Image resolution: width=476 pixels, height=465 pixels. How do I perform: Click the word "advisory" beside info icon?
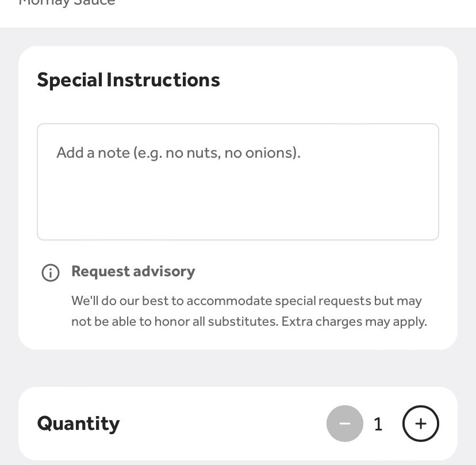point(164,272)
